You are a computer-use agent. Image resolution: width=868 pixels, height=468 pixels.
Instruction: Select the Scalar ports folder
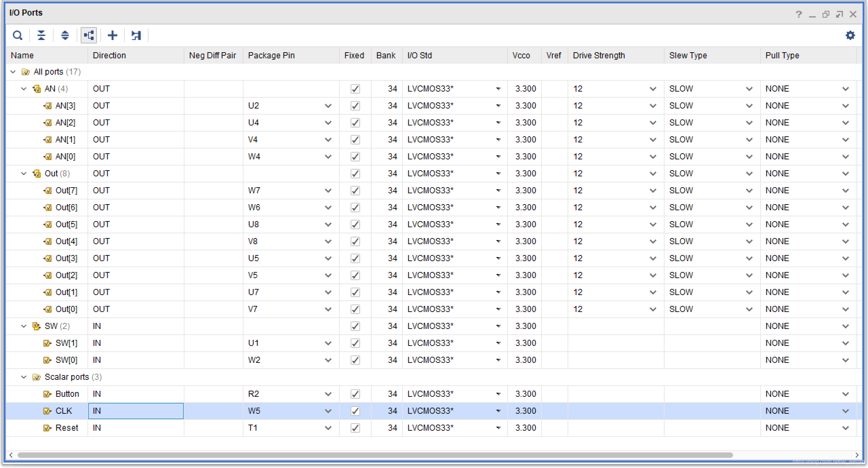pos(66,377)
